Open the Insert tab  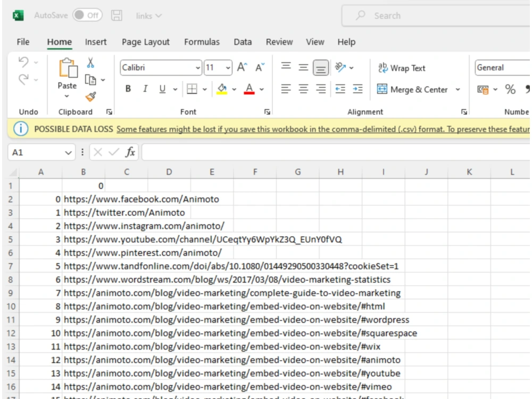(96, 41)
